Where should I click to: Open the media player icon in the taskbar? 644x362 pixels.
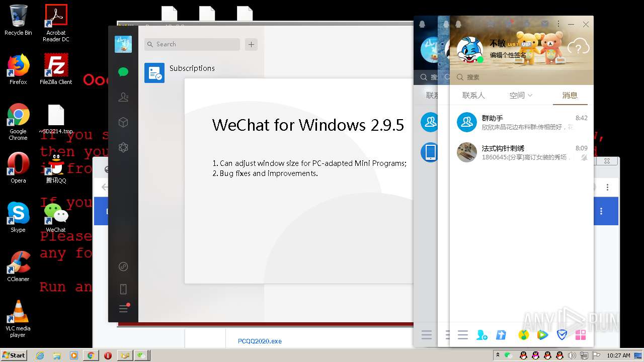click(74, 355)
